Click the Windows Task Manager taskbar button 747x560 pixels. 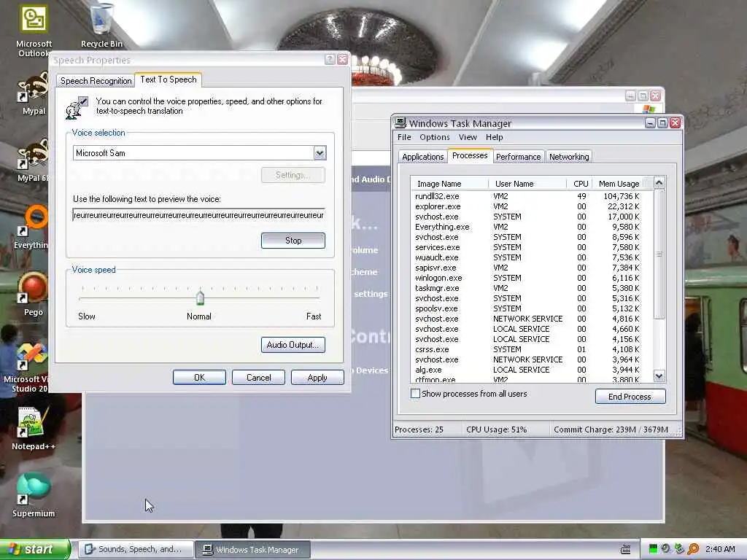[x=253, y=550]
